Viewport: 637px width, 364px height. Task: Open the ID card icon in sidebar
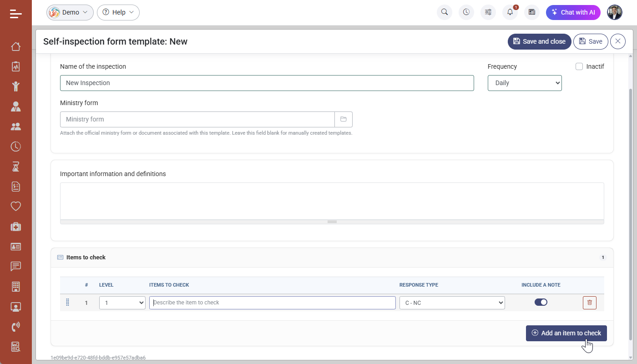click(x=16, y=247)
